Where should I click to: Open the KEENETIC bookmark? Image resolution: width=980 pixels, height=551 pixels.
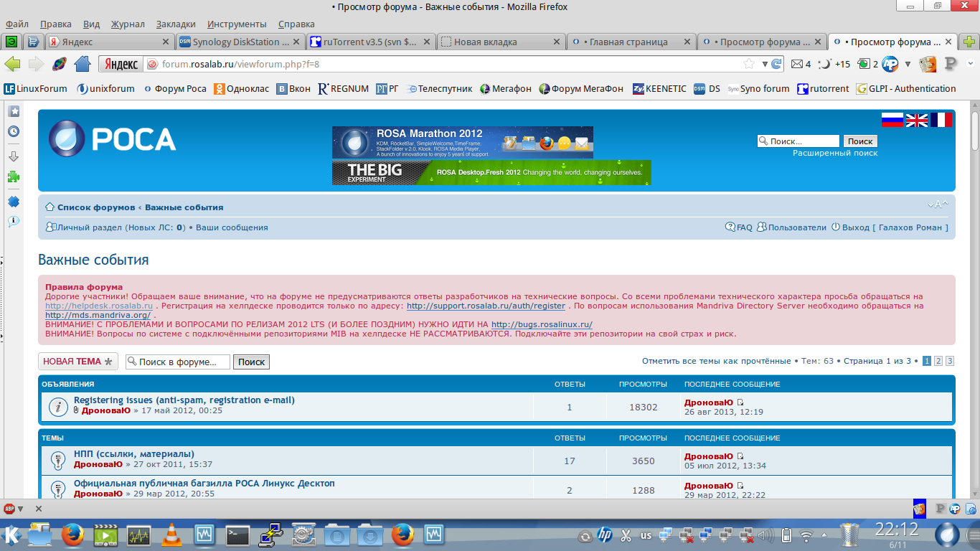point(659,89)
